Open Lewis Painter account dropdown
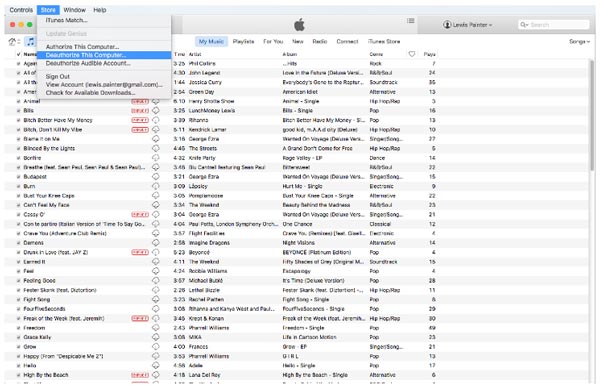This screenshot has width=600, height=391. pos(468,25)
